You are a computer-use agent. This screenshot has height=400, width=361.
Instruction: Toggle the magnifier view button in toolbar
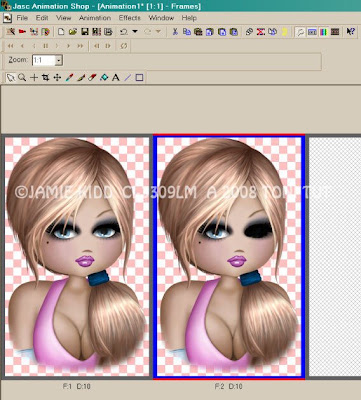point(300,32)
